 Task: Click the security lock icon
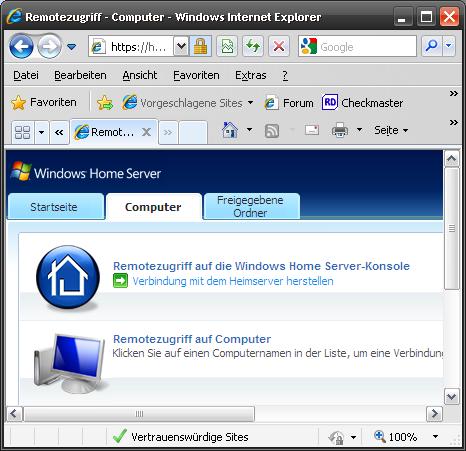point(200,46)
